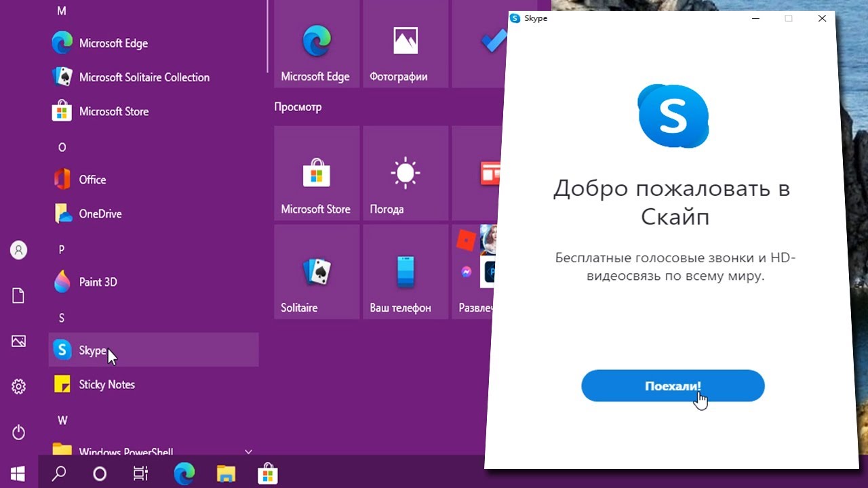The image size is (868, 488).
Task: Launch Paint 3D from the app list
Action: tap(153, 282)
